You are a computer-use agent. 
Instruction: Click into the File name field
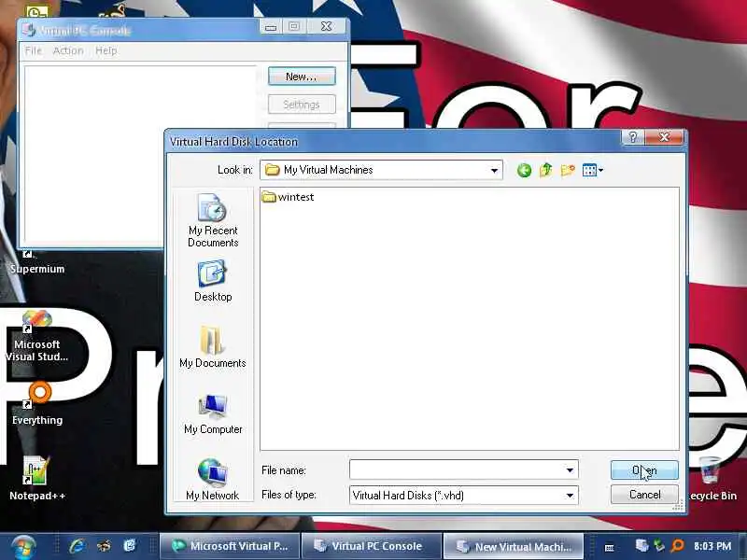tap(457, 470)
